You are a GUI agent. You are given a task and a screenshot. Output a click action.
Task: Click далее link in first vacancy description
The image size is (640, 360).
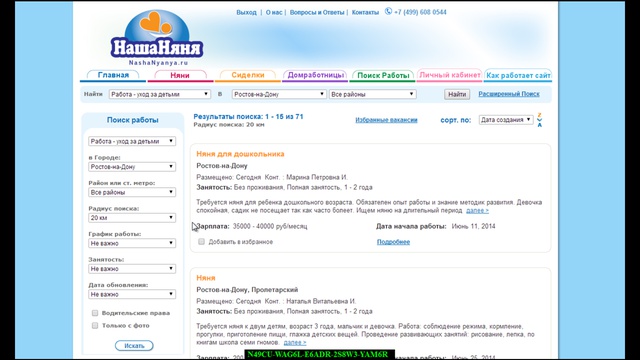click(x=477, y=211)
